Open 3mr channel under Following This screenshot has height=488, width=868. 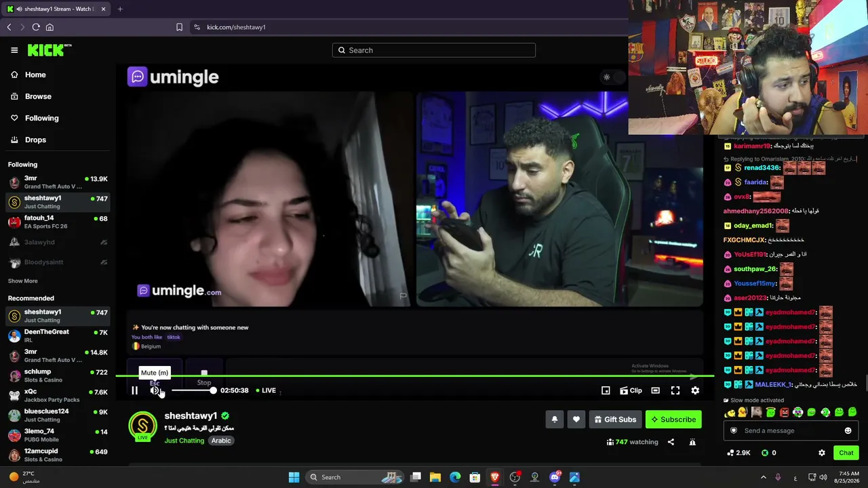click(58, 182)
